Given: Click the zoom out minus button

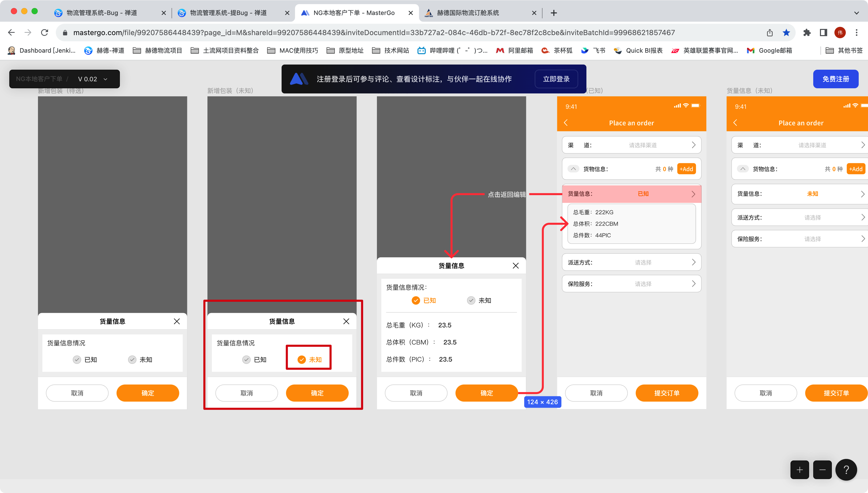Looking at the screenshot, I should coord(822,470).
